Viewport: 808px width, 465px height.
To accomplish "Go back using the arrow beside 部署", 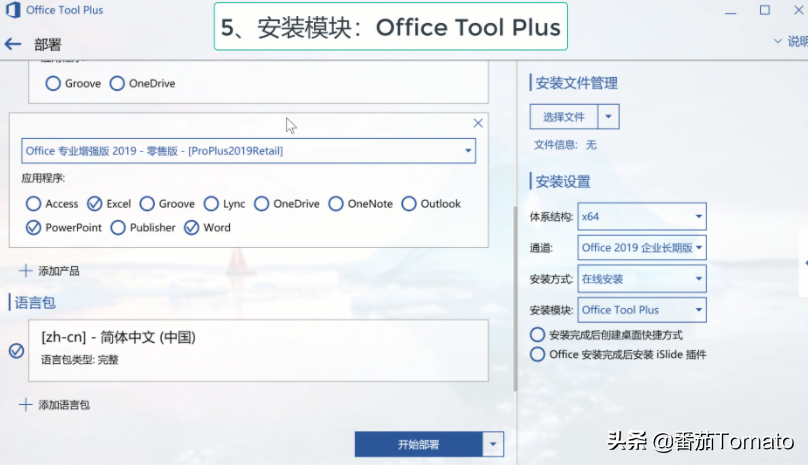I will click(x=13, y=44).
